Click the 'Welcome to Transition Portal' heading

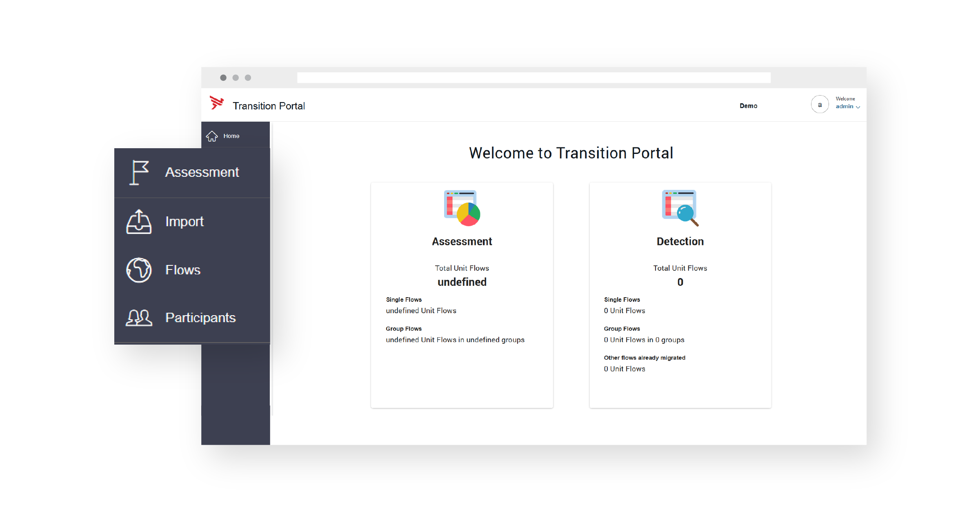pyautogui.click(x=571, y=153)
